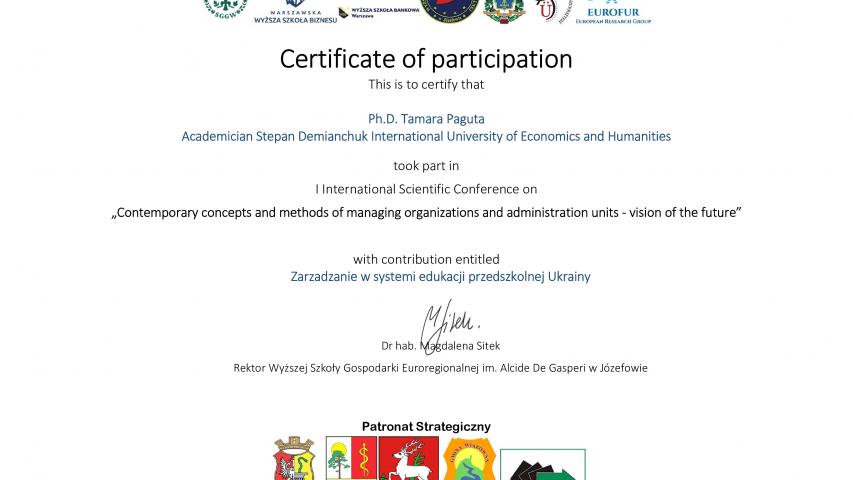The image size is (853, 480).
Task: Click the crowned eagle and snake crest
Action: 294,458
